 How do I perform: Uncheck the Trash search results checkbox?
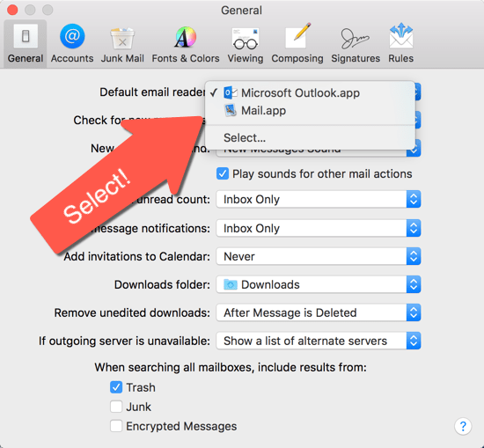click(x=116, y=387)
